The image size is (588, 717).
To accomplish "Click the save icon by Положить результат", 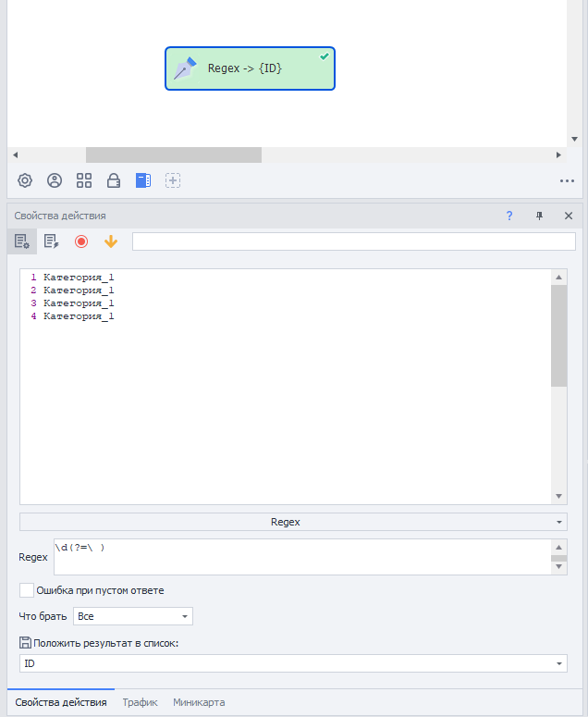I will pos(25,642).
